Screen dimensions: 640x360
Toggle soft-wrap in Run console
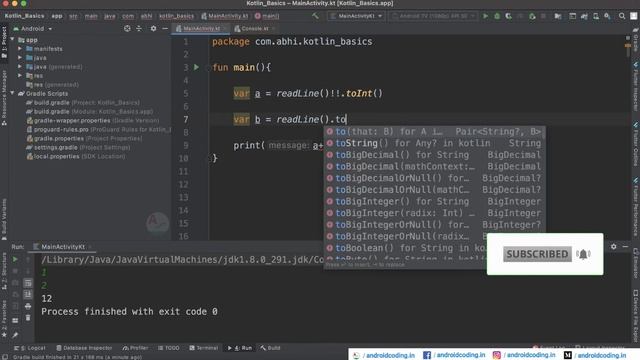pos(28,282)
